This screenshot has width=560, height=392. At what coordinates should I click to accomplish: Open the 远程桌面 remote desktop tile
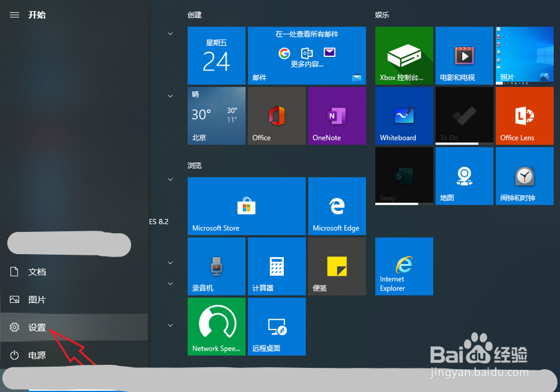point(277,326)
